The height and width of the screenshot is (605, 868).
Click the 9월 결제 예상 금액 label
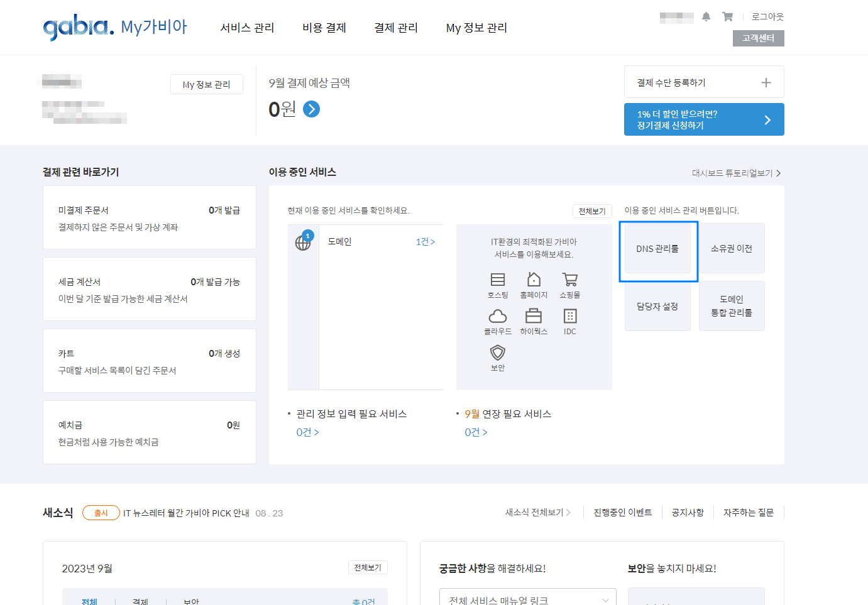(x=309, y=83)
